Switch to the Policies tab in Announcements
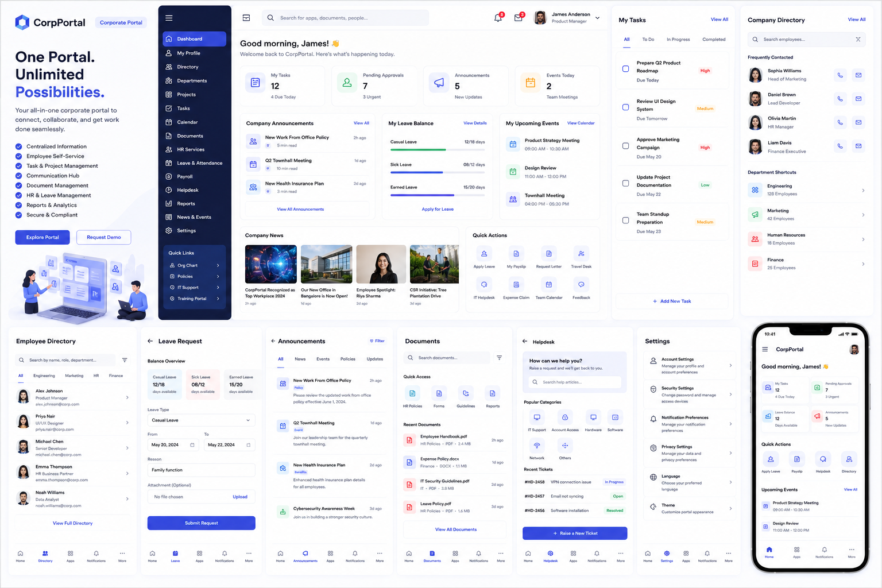Image resolution: width=882 pixels, height=588 pixels. pyautogui.click(x=348, y=359)
